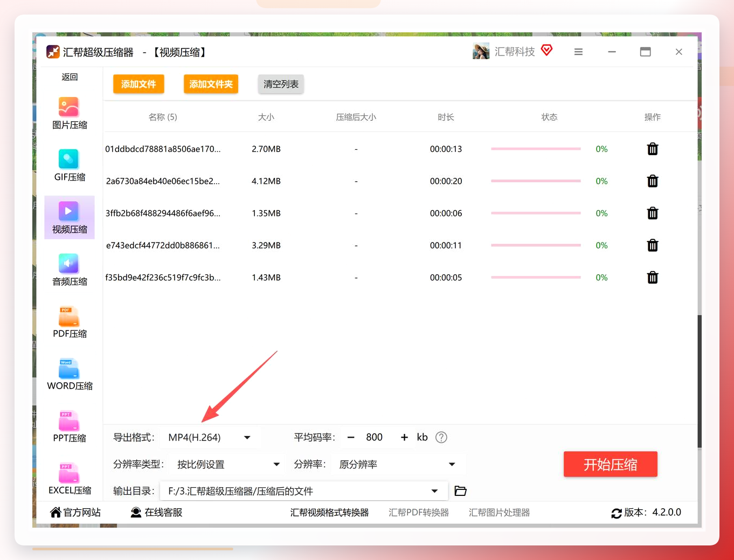Increase average bitrate with plus button
The image size is (734, 560).
tap(404, 438)
